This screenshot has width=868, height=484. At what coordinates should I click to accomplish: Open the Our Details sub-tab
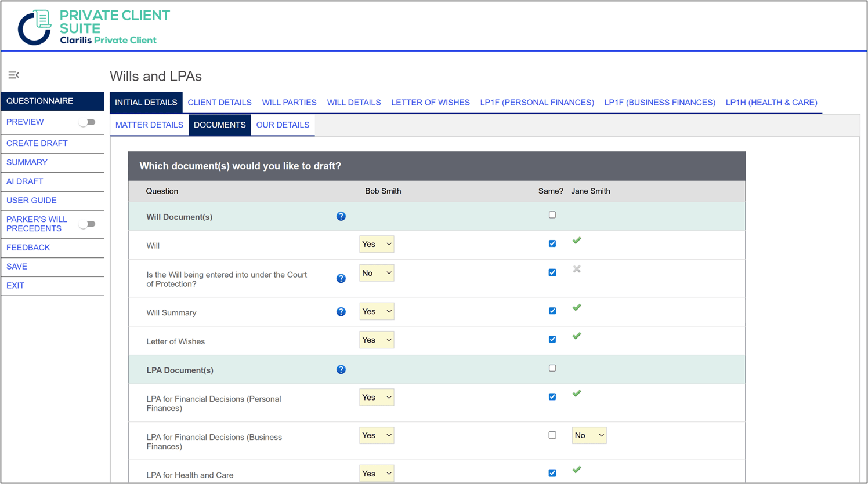[283, 125]
